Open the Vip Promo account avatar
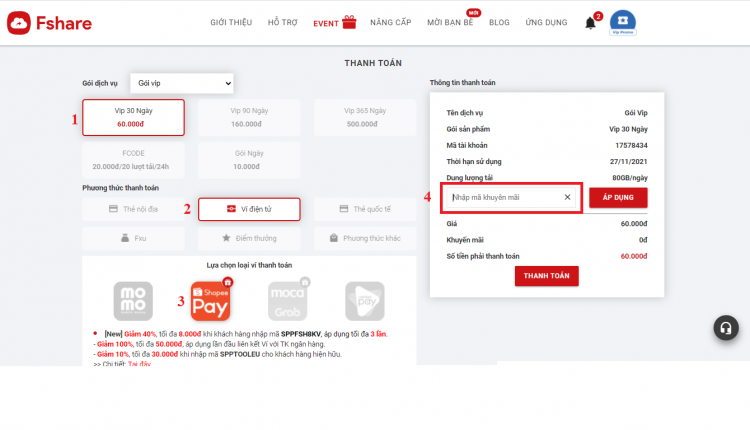The width and height of the screenshot is (750, 430). pyautogui.click(x=623, y=22)
